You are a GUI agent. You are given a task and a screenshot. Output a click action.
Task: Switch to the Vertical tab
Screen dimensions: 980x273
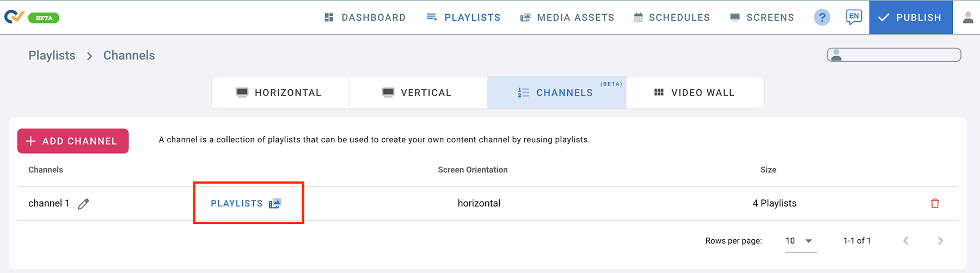click(x=418, y=93)
